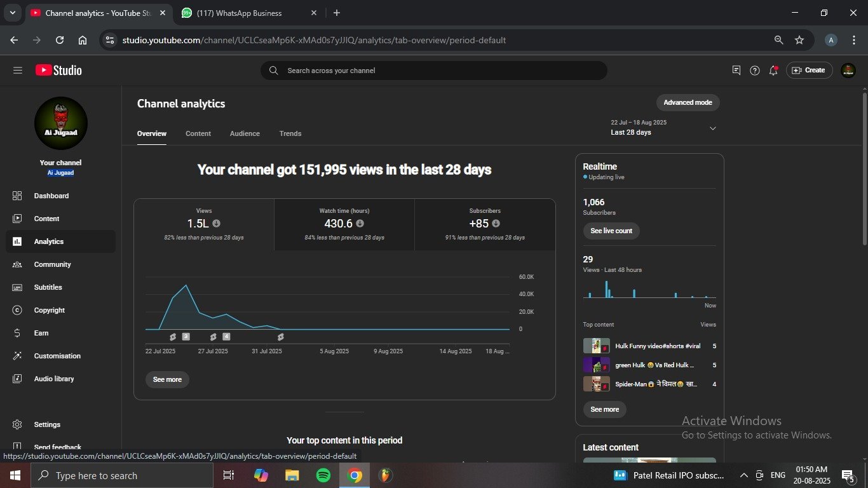Open the hamburger menu in YouTube Studio
Viewport: 868px width, 488px height.
(17, 71)
